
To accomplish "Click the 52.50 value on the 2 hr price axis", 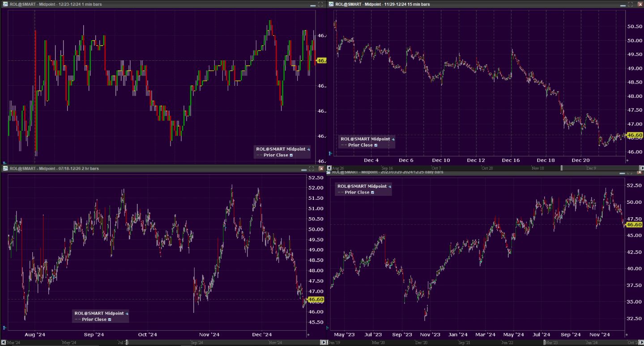I will 316,177.
